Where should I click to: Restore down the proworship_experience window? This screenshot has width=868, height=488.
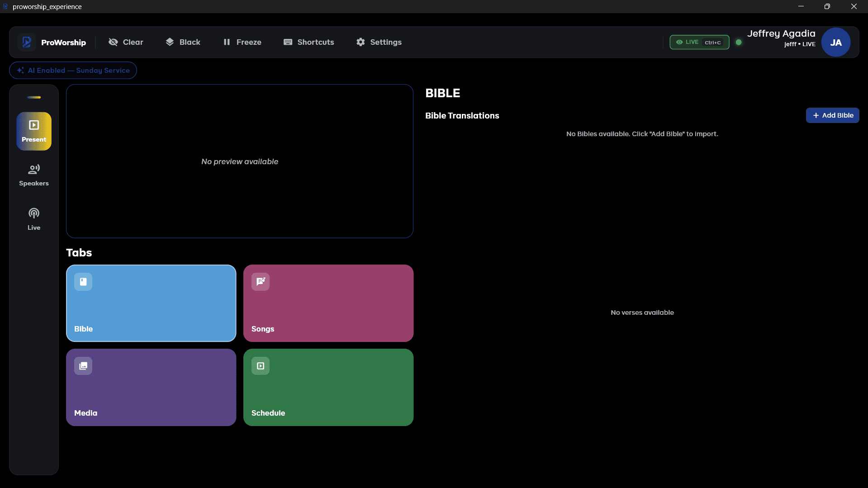[x=827, y=6]
